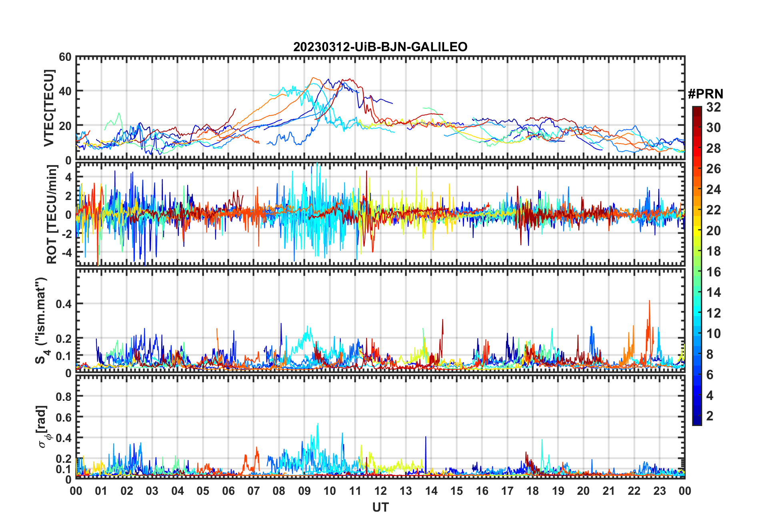Click colorbar tick label 14
Screen dimensions: 761x532
[713, 292]
